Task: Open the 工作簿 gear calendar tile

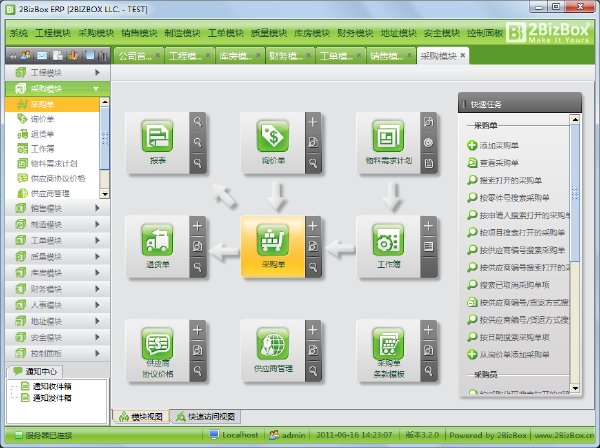Action: (388, 246)
